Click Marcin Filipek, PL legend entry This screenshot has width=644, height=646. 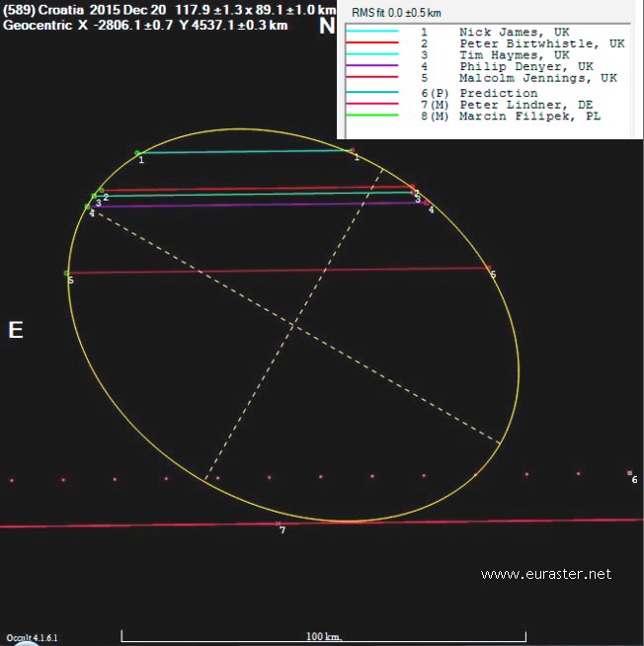[x=529, y=117]
